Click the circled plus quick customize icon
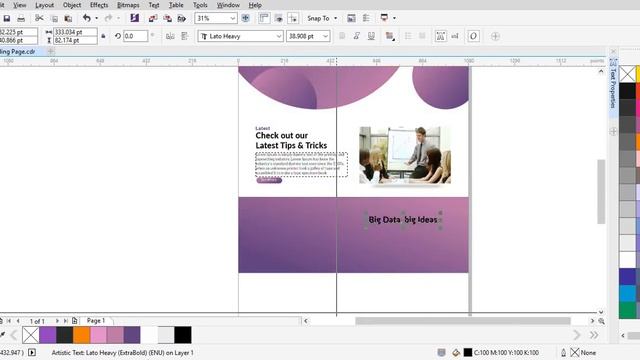 495,36
